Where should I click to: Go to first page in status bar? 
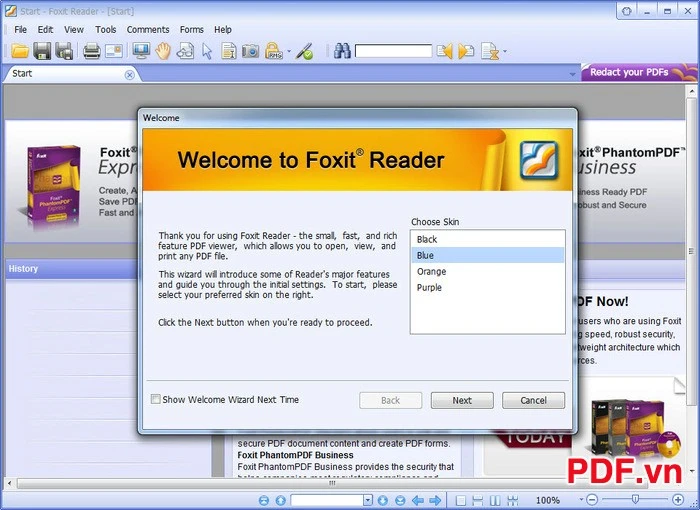click(x=264, y=500)
